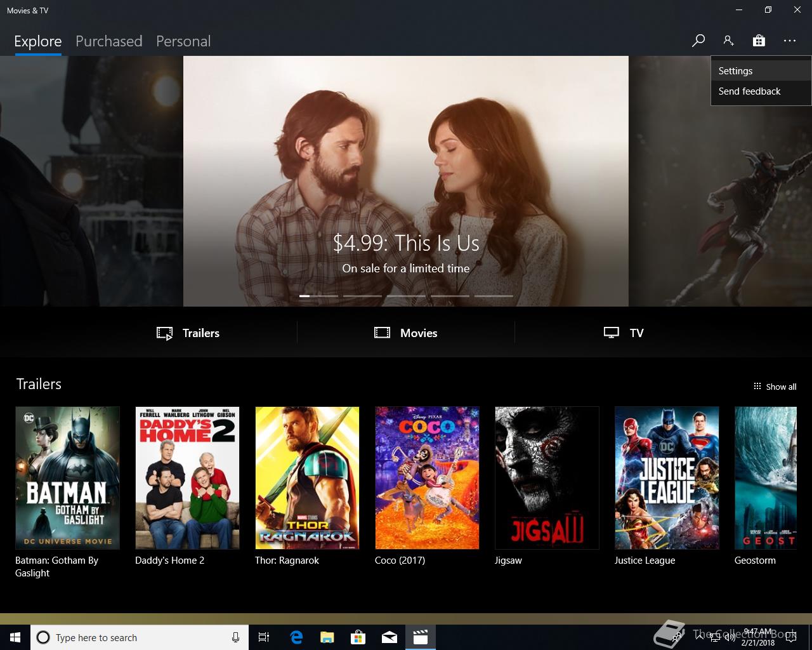The width and height of the screenshot is (812, 650).
Task: Jump to the fifth carousel slide indicator
Action: click(494, 296)
